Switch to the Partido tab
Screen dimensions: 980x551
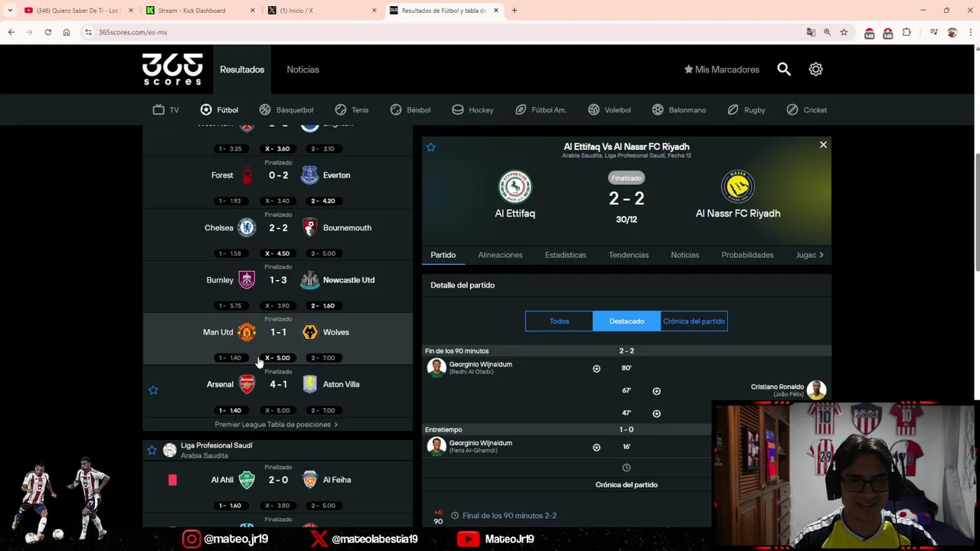point(443,255)
